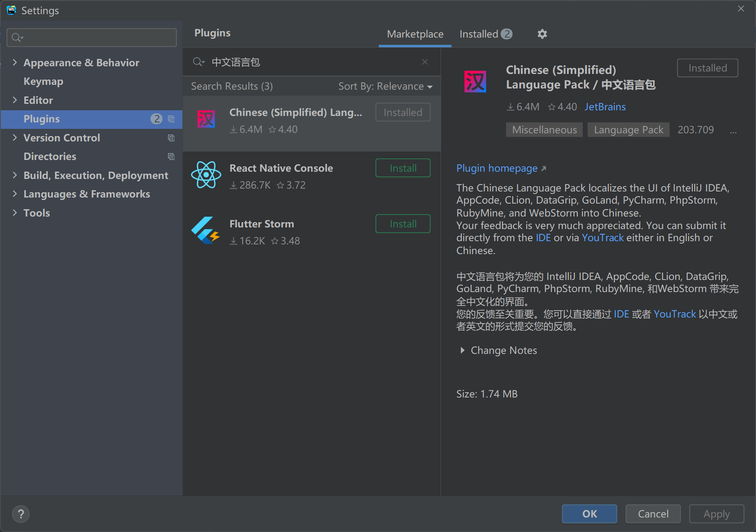The width and height of the screenshot is (756, 532).
Task: Click the copy icon next to Plugins
Action: (171, 119)
